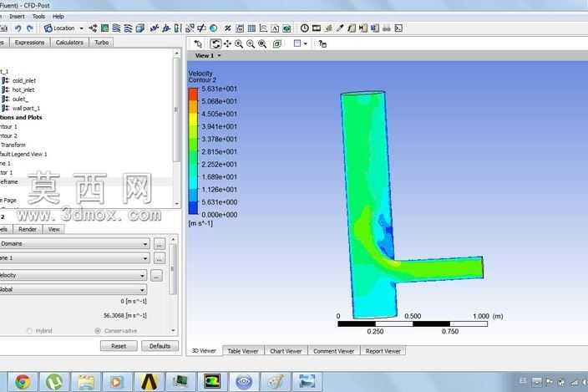Insert a Table from toolbar
The height and width of the screenshot is (392, 588).
pyautogui.click(x=251, y=28)
